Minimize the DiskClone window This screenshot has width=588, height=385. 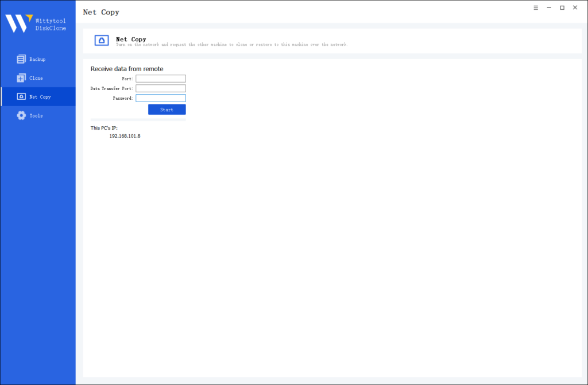[x=549, y=7]
